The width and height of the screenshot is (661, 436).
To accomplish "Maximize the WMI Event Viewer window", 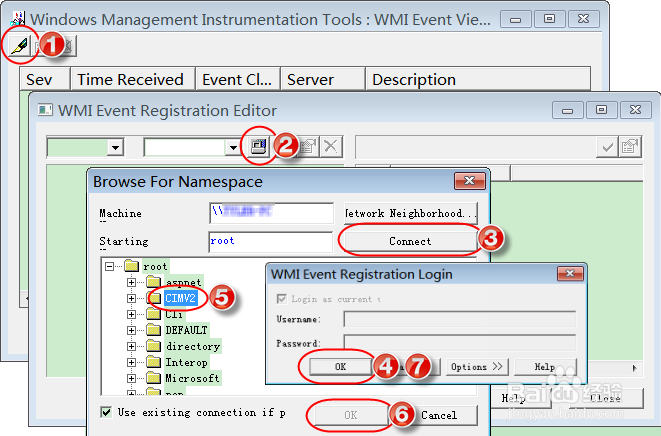I will click(x=549, y=19).
